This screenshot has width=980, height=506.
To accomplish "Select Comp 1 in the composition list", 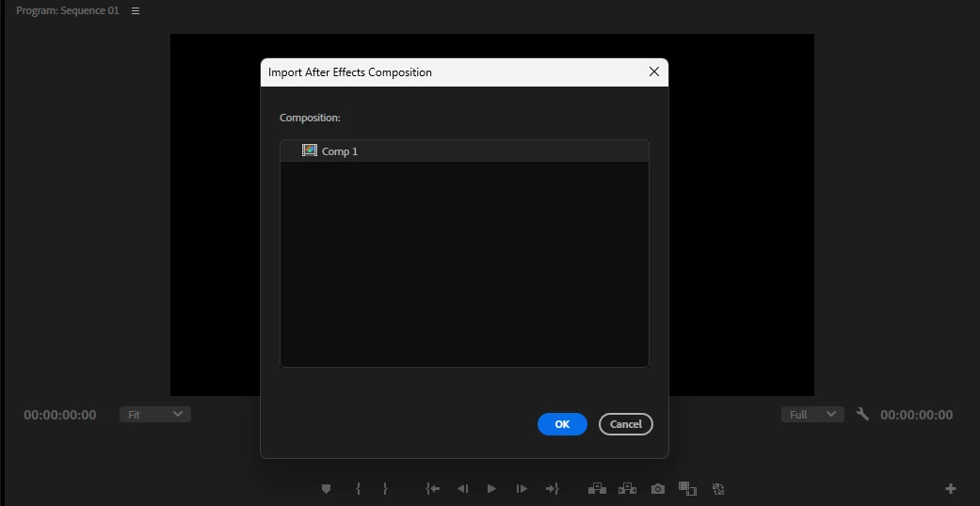I will (x=464, y=151).
